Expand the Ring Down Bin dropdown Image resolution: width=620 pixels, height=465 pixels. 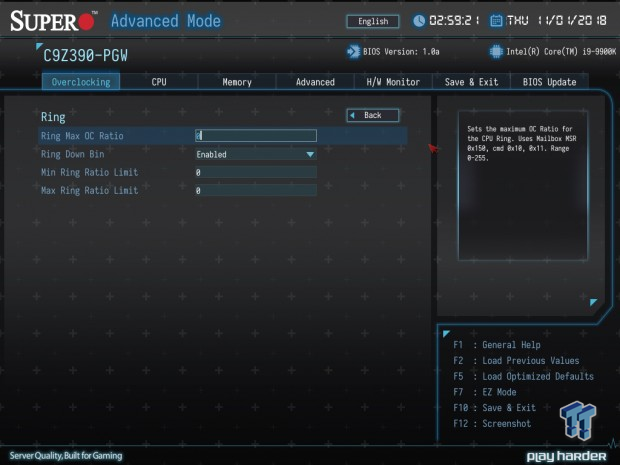click(256, 154)
